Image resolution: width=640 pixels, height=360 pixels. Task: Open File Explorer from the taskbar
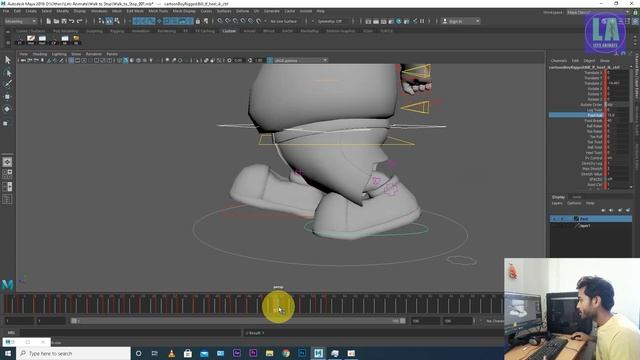(269, 353)
